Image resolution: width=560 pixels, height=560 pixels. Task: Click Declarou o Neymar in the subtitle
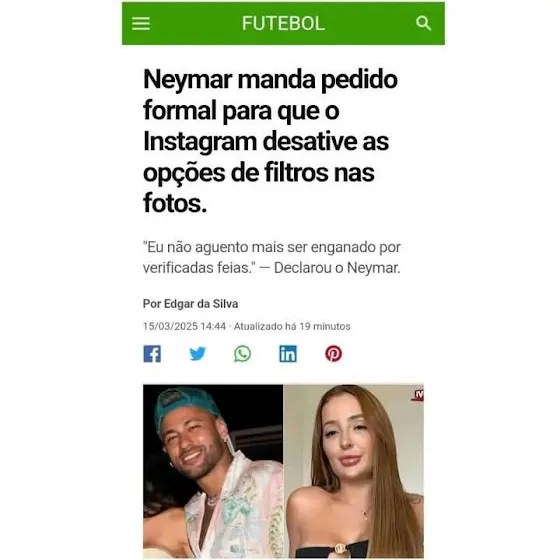point(337,268)
